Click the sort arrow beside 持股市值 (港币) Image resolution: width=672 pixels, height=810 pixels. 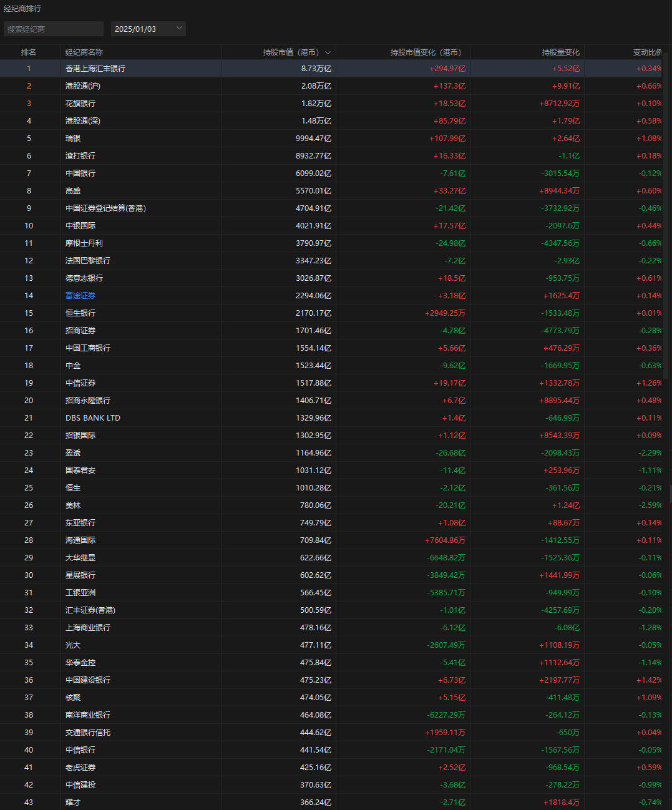pyautogui.click(x=328, y=52)
